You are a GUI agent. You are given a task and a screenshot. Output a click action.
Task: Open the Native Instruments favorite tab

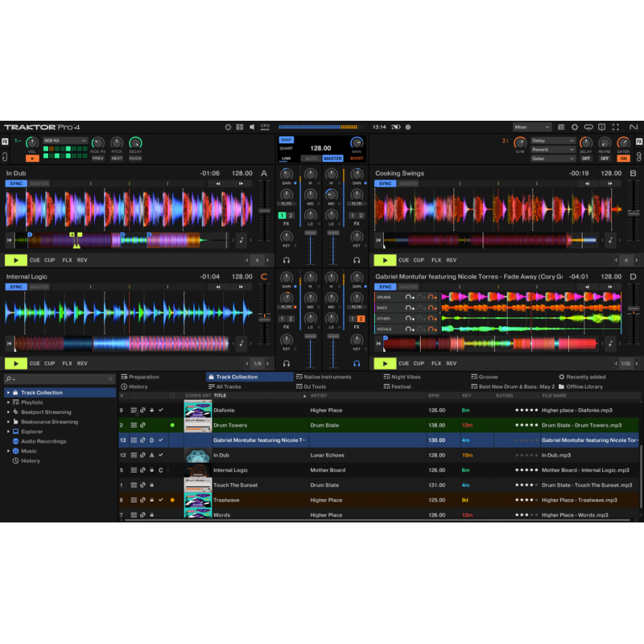(324, 377)
